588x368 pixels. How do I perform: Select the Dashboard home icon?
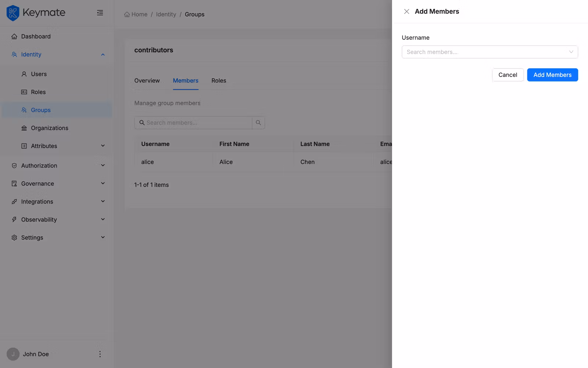[x=14, y=36]
